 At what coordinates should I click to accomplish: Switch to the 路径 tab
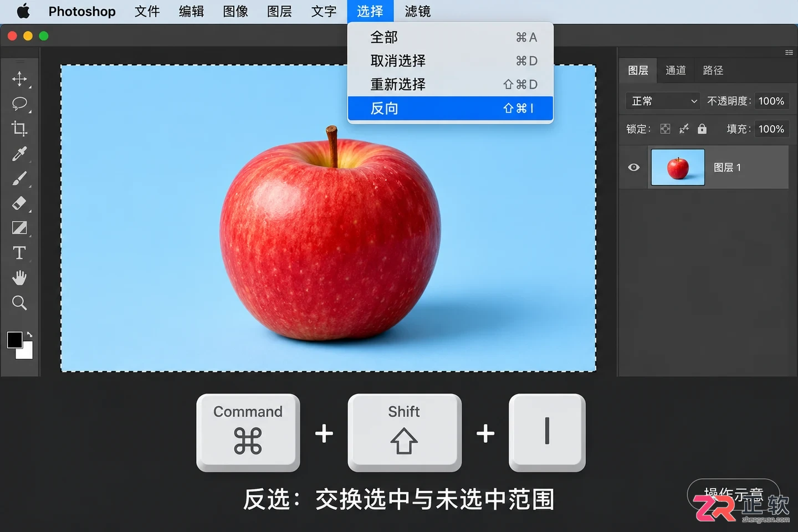713,70
